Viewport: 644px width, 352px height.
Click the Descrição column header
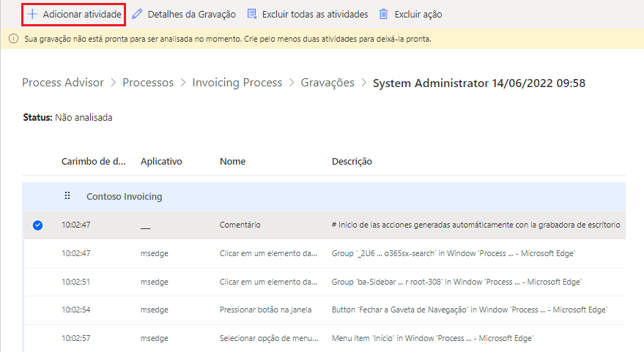(x=352, y=161)
